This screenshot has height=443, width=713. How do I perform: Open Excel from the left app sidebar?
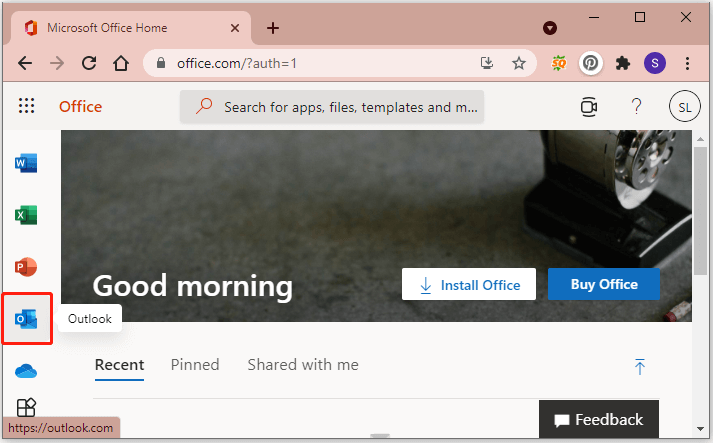pyautogui.click(x=26, y=215)
